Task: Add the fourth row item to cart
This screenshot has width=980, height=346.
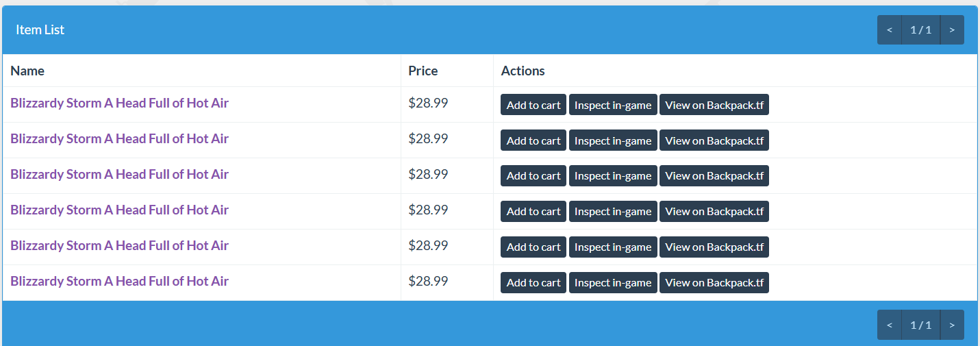Action: 533,212
